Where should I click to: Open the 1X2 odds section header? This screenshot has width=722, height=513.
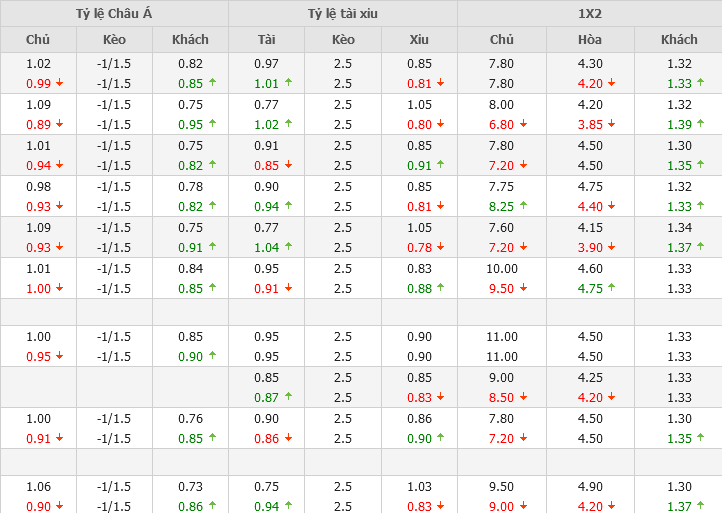pyautogui.click(x=590, y=14)
